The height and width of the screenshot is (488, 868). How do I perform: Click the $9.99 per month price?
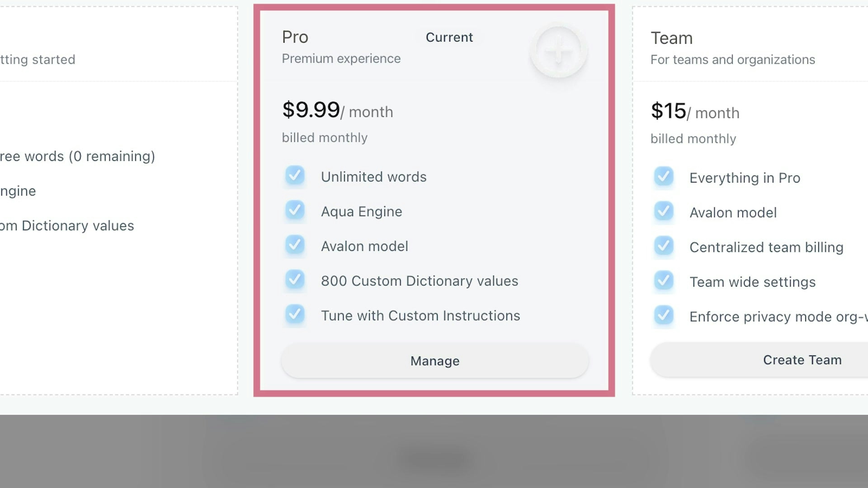(337, 110)
